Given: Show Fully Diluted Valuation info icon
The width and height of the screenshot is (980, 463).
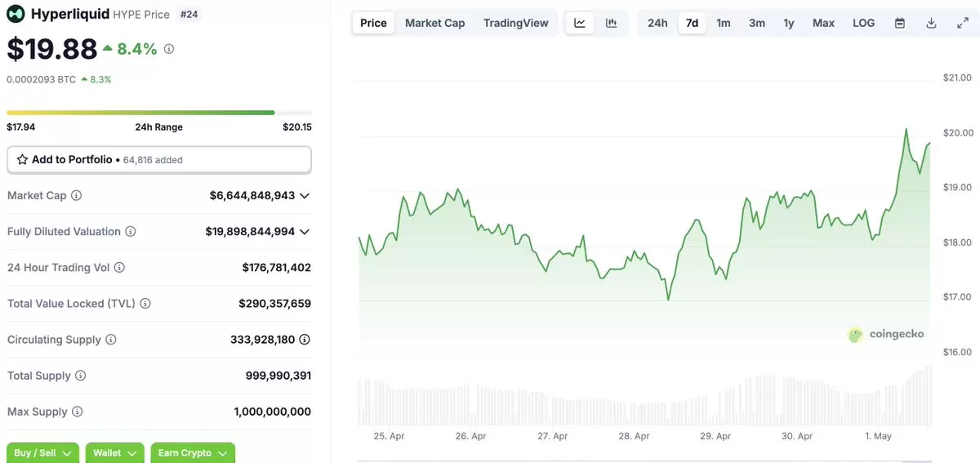Looking at the screenshot, I should pos(131,232).
